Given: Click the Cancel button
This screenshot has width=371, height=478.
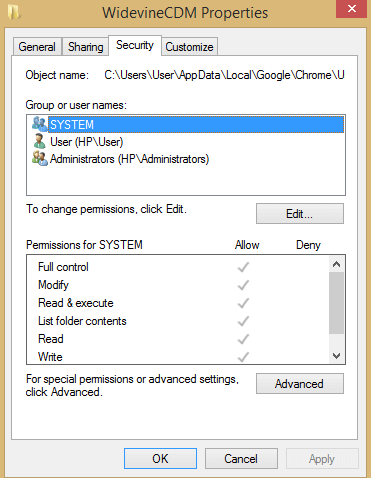Looking at the screenshot, I should pyautogui.click(x=241, y=459).
